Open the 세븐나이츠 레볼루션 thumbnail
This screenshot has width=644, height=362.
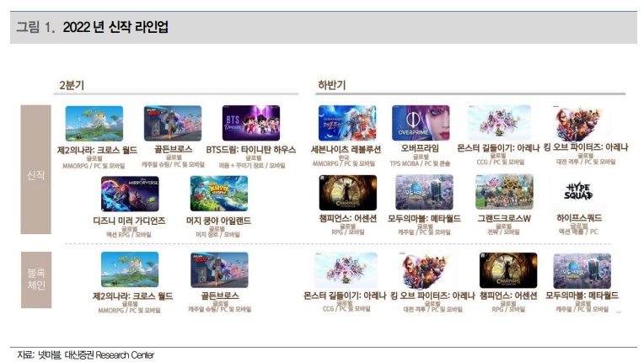(347, 123)
